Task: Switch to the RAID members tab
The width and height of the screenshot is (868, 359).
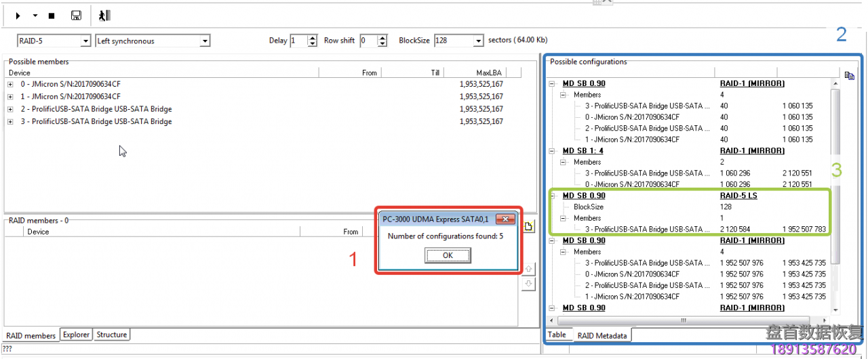Action: coord(31,336)
